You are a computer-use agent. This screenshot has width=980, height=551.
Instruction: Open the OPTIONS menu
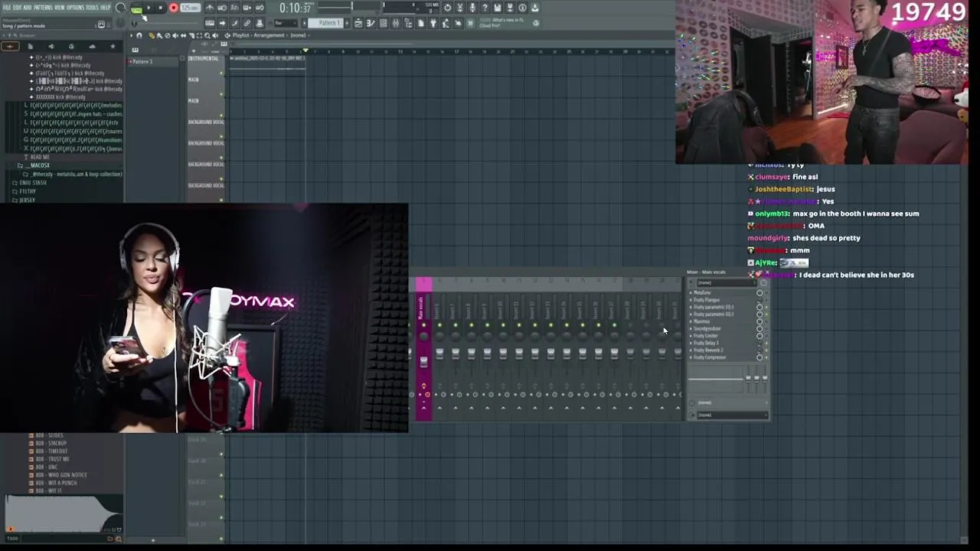(75, 8)
